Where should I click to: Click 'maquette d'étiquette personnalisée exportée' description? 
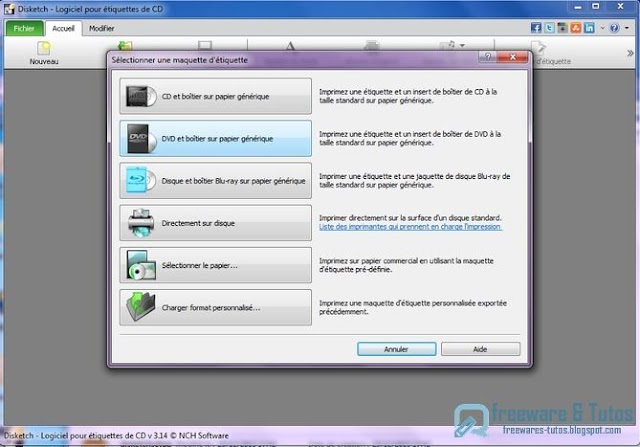click(413, 307)
